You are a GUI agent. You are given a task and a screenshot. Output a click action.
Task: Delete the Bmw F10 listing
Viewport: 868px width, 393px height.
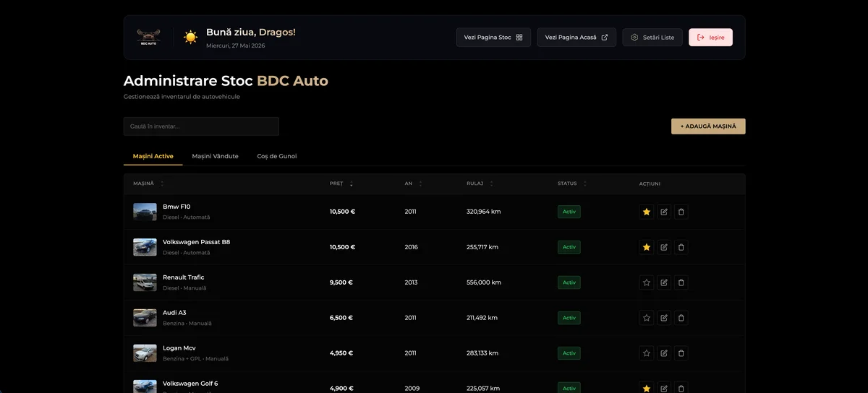[x=681, y=212]
